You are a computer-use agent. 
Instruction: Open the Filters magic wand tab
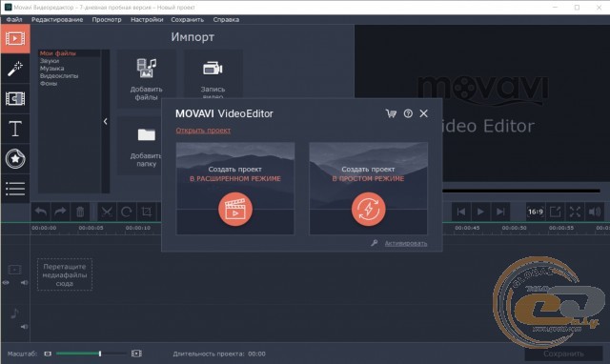(x=15, y=69)
